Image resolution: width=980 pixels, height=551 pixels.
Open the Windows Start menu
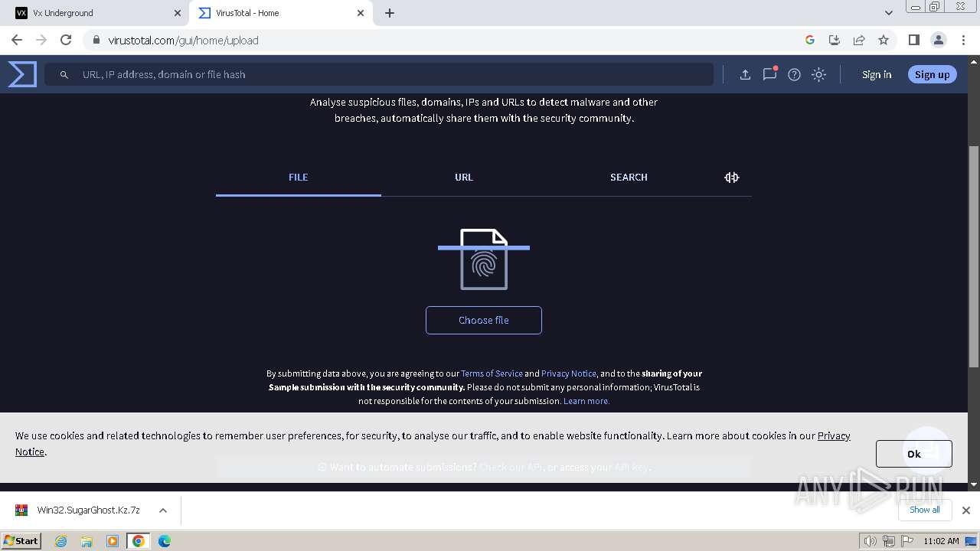pyautogui.click(x=21, y=540)
